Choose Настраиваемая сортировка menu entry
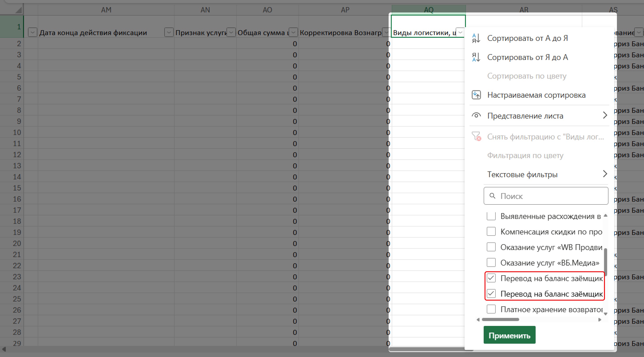644x357 pixels. tap(536, 95)
